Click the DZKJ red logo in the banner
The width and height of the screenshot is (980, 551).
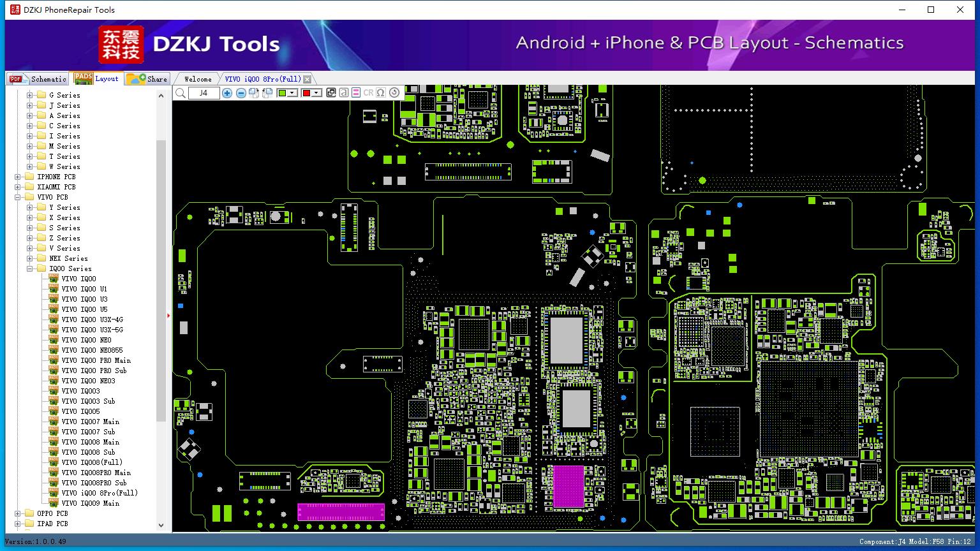tap(121, 45)
